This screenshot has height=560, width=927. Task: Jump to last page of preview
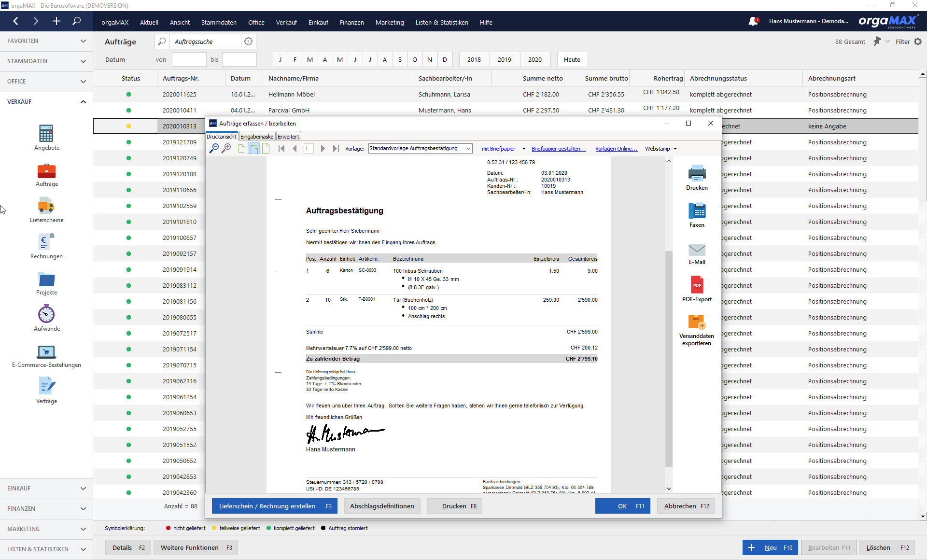pos(336,148)
